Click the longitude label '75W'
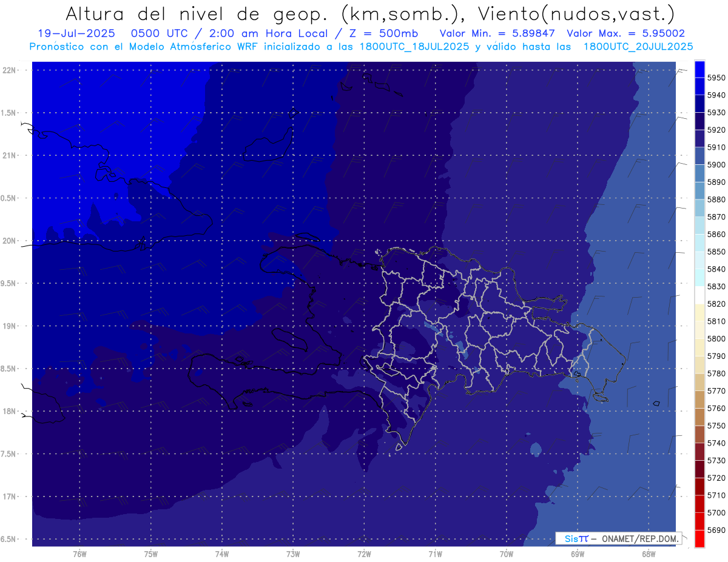728x562 pixels. (x=150, y=554)
